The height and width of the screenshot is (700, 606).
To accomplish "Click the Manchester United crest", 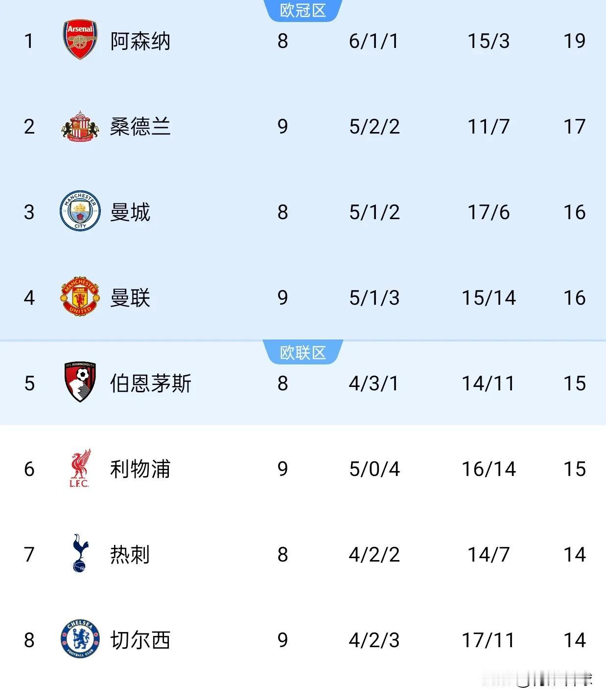I will [80, 297].
